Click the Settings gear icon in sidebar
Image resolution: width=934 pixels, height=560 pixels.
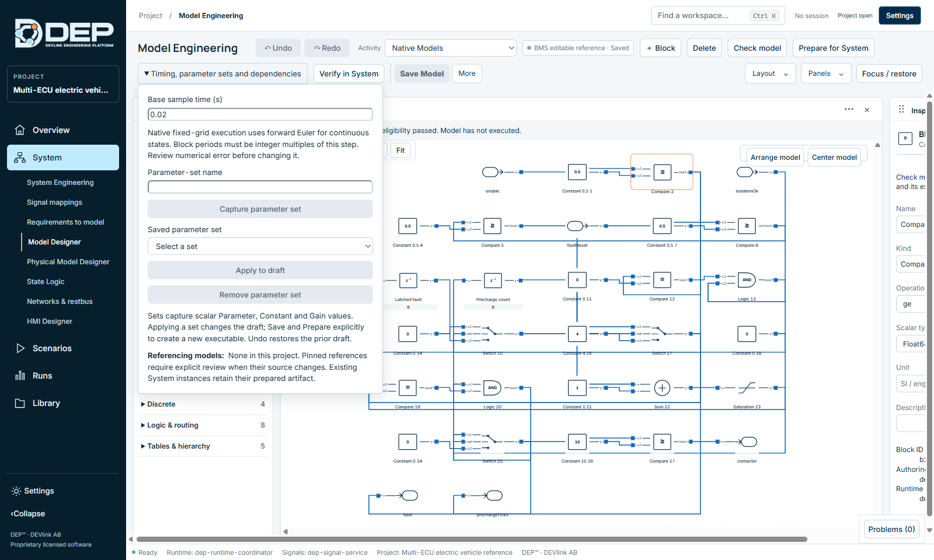(16, 491)
